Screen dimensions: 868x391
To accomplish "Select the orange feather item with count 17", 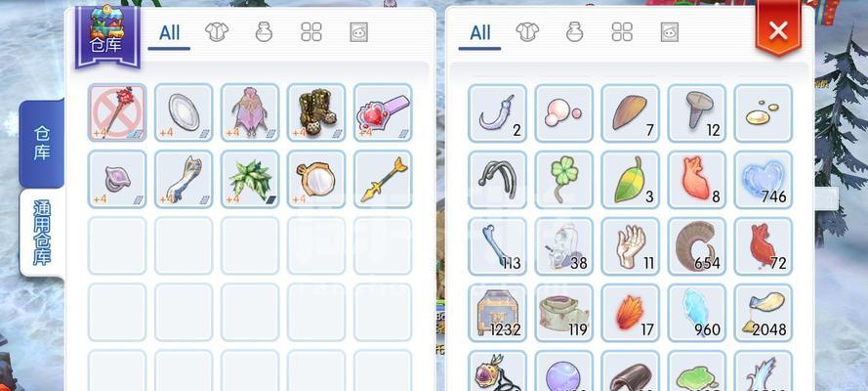I will [x=630, y=313].
